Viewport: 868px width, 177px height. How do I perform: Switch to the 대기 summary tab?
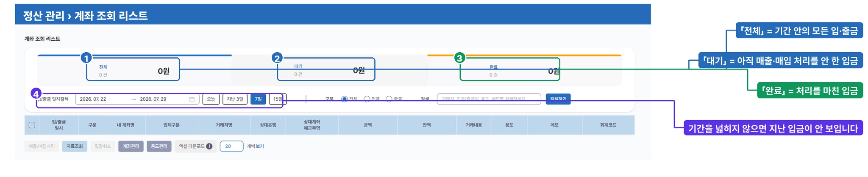(x=329, y=70)
